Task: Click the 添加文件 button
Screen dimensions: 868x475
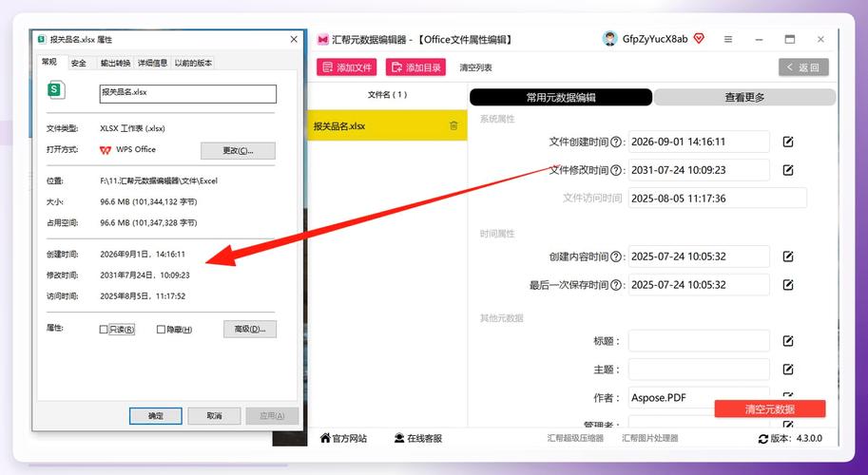Action: tap(347, 67)
